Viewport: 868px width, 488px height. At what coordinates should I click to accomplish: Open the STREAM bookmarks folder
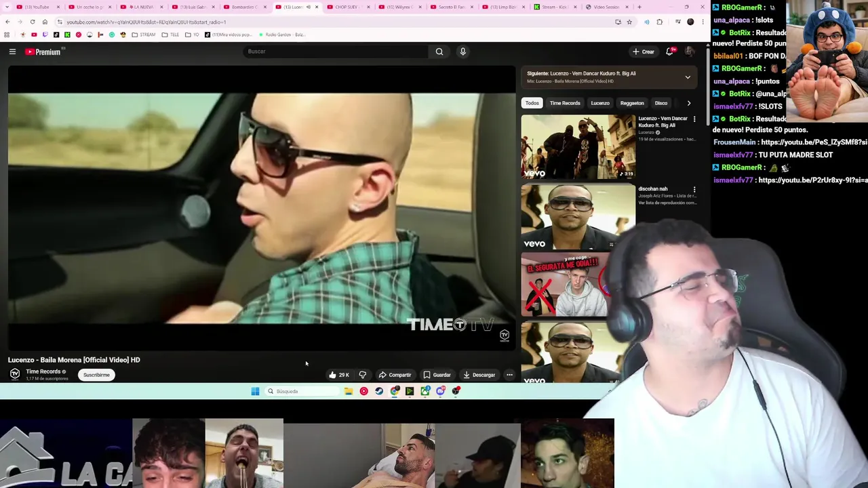[x=144, y=35]
